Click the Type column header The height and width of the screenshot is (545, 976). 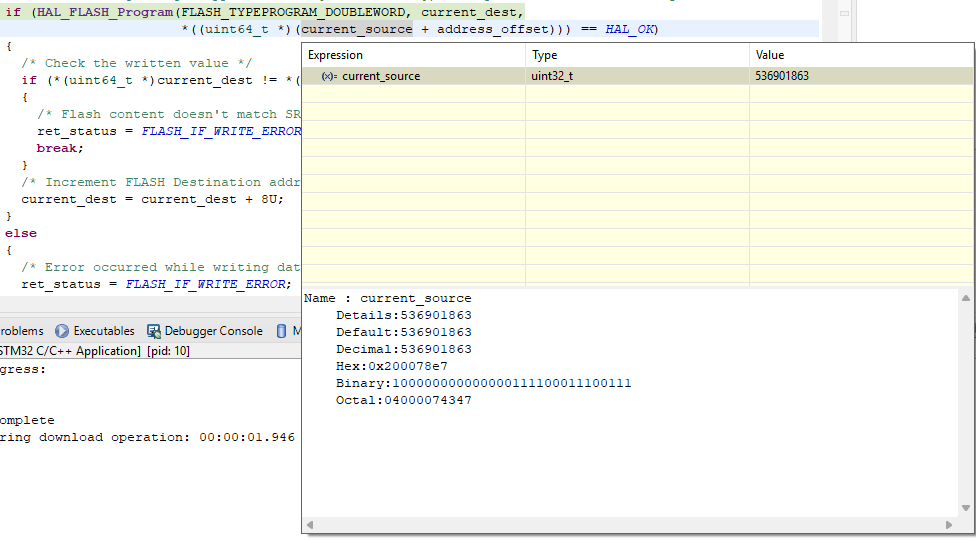pyautogui.click(x=637, y=55)
